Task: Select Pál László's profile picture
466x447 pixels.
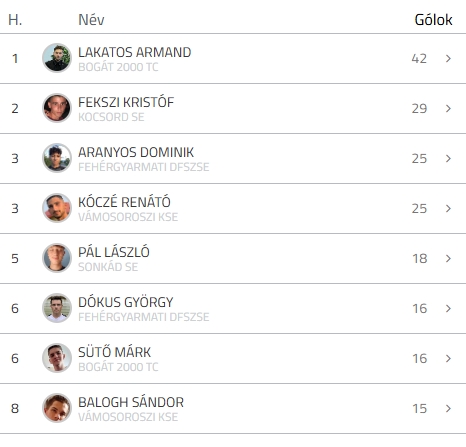Action: coord(57,258)
